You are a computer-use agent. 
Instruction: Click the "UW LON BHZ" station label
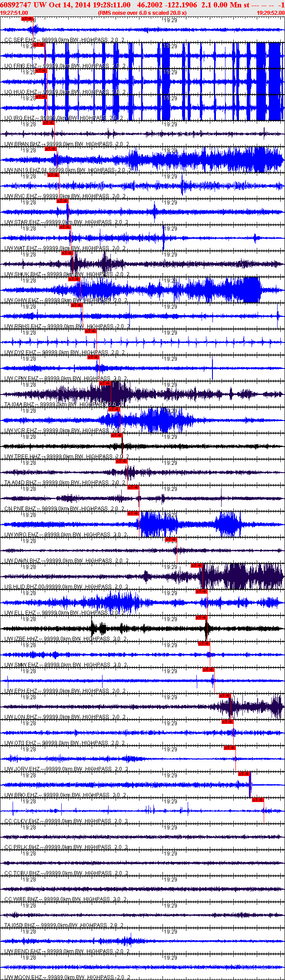pos(21,717)
